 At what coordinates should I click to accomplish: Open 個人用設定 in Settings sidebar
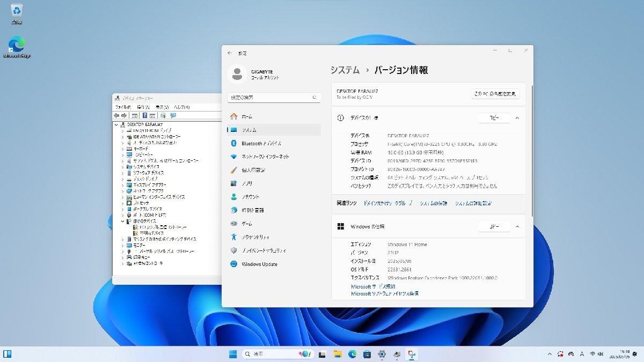[274, 170]
